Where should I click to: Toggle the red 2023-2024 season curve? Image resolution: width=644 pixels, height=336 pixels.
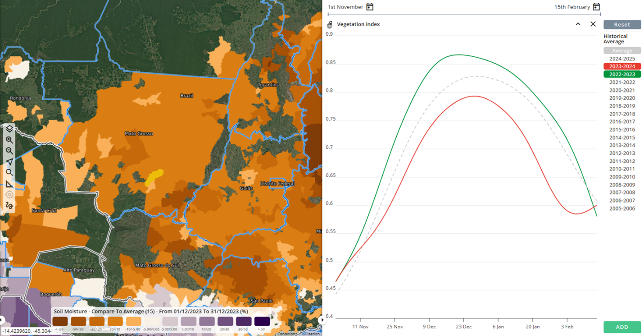point(622,66)
